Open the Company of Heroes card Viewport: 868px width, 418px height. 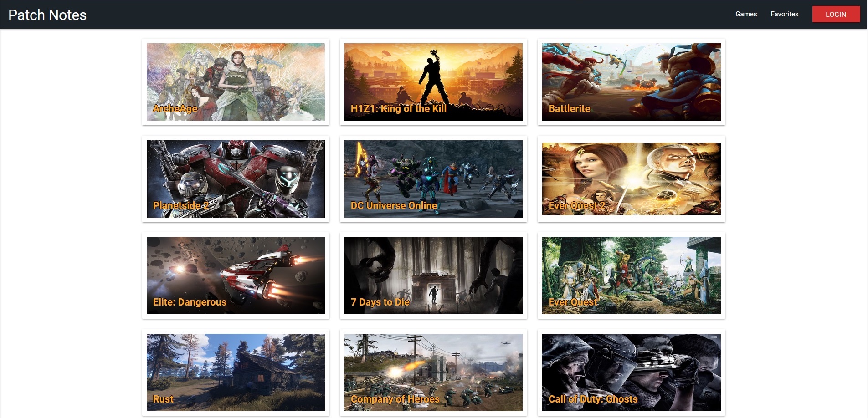coord(433,372)
